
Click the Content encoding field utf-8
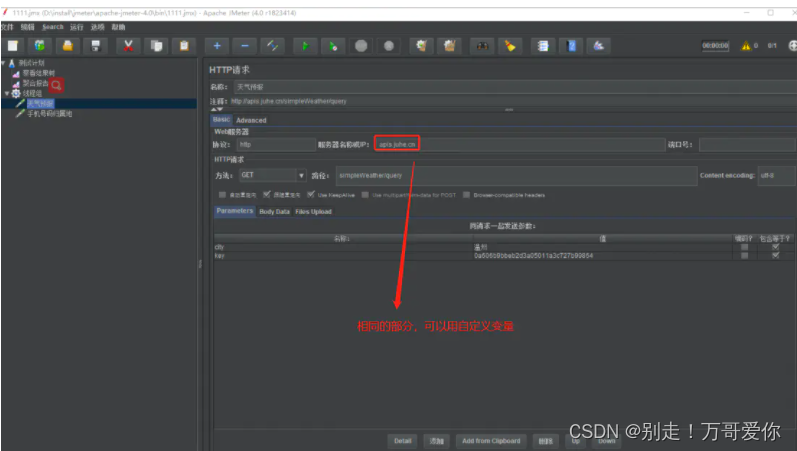click(776, 175)
